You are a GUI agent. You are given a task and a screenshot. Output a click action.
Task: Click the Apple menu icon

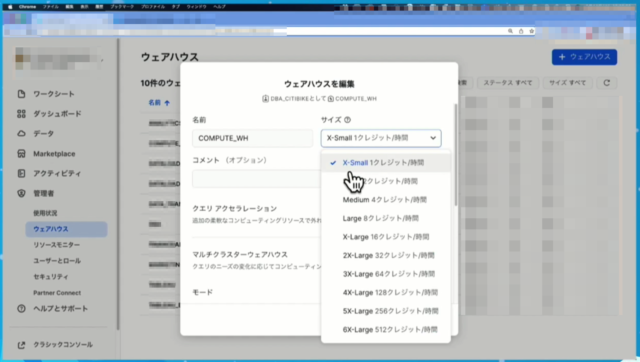coord(10,7)
